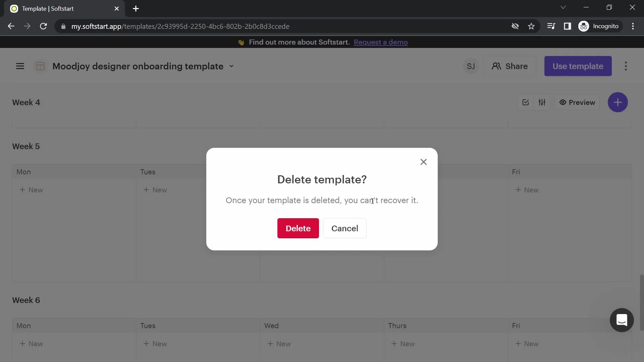Open the Chrome three-dot menu

click(x=633, y=26)
